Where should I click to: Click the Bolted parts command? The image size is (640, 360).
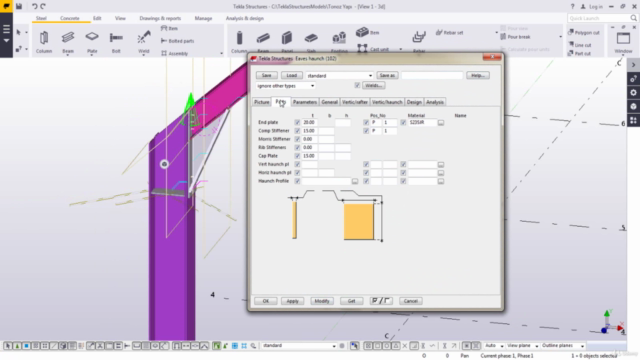(178, 41)
